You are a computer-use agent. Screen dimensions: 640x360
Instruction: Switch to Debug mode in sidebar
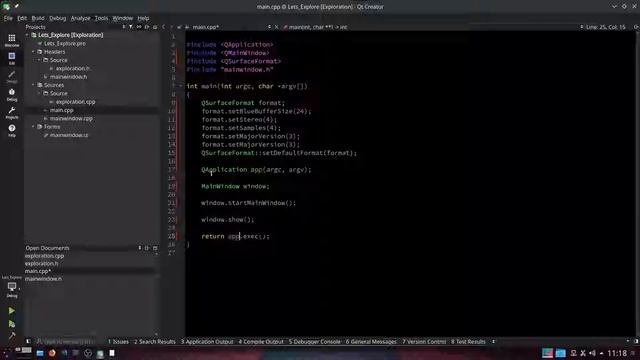[12, 95]
